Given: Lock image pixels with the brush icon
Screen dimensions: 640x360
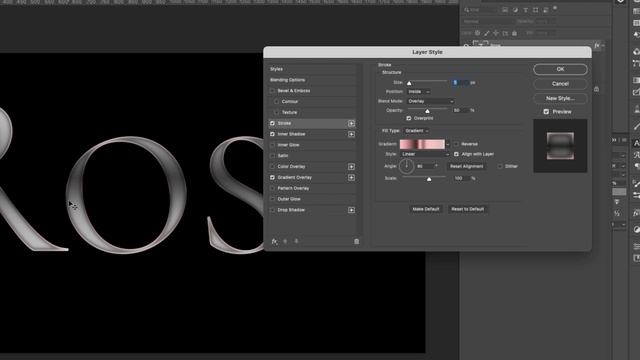Looking at the screenshot, I should [487, 33].
